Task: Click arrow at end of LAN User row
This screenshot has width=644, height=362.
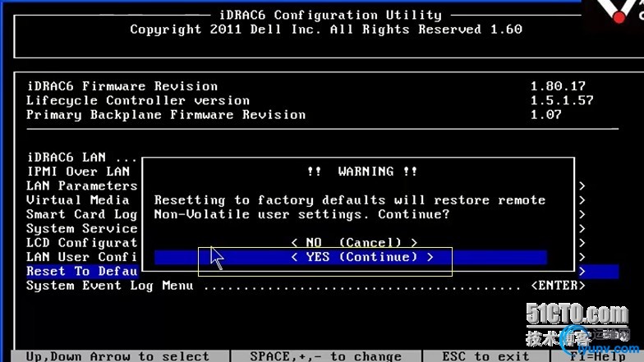Action: tap(582, 258)
